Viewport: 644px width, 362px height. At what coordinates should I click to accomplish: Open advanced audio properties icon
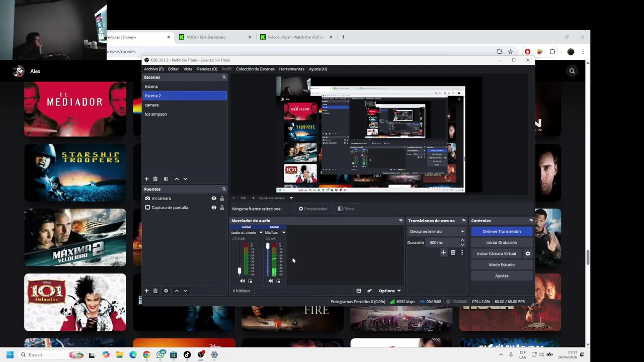[x=369, y=291]
